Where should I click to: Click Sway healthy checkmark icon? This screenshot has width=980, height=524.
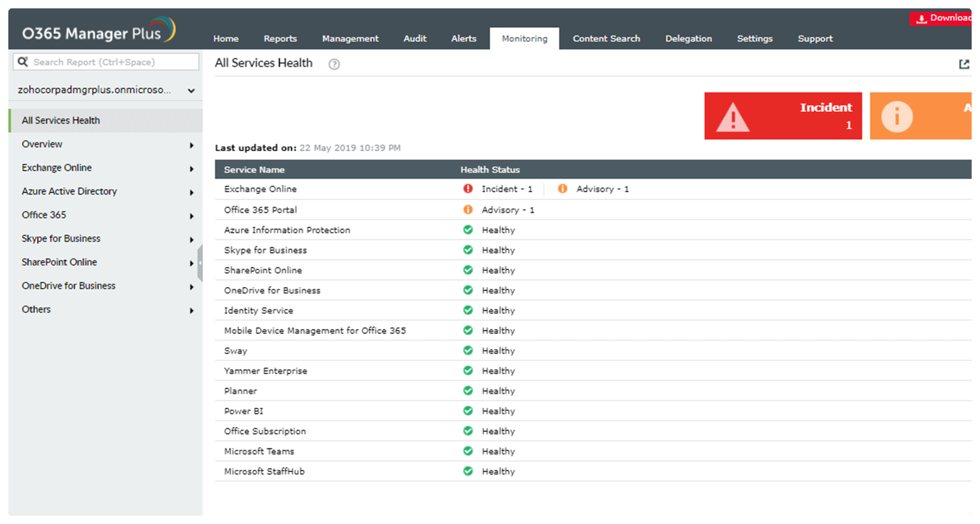[468, 351]
